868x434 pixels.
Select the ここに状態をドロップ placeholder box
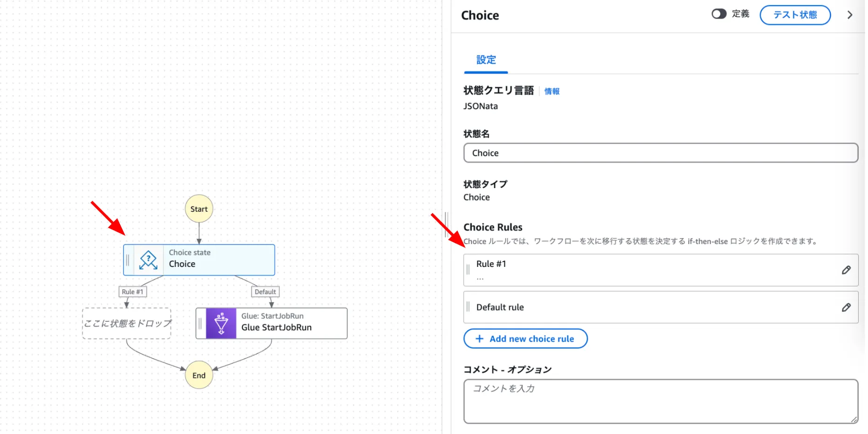(127, 323)
